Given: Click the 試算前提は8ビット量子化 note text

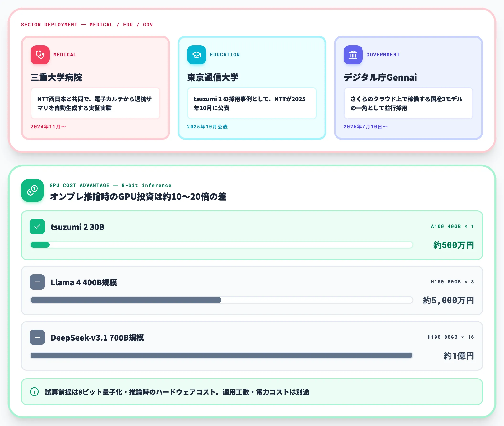Looking at the screenshot, I should [x=177, y=392].
